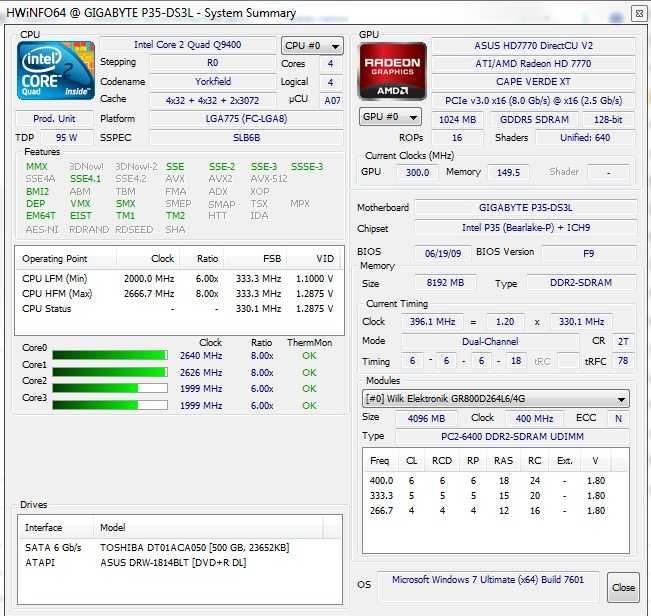Click the ASUS HD7770 DirectCU V2 field
651x616 pixels.
(534, 46)
